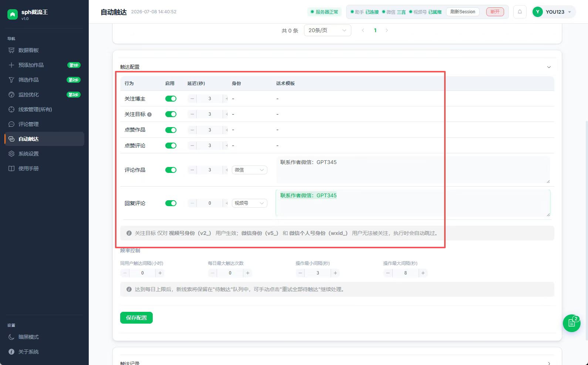588x365 pixels.
Task: Toggle the 点赞评论 enable switch
Action: click(x=171, y=146)
